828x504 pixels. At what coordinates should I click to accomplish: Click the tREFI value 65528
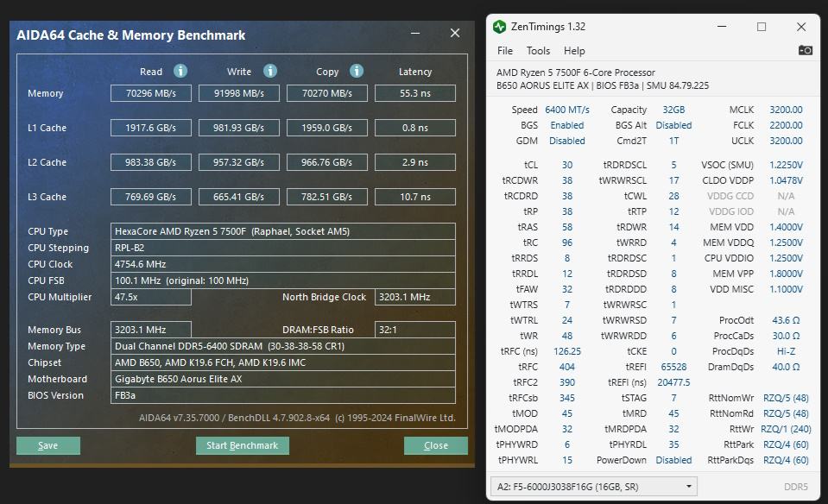pos(673,367)
